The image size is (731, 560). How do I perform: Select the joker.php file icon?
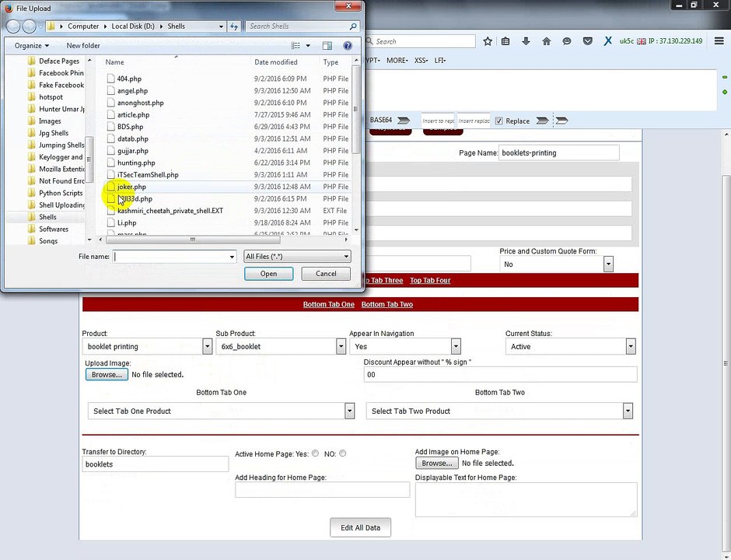(x=110, y=187)
